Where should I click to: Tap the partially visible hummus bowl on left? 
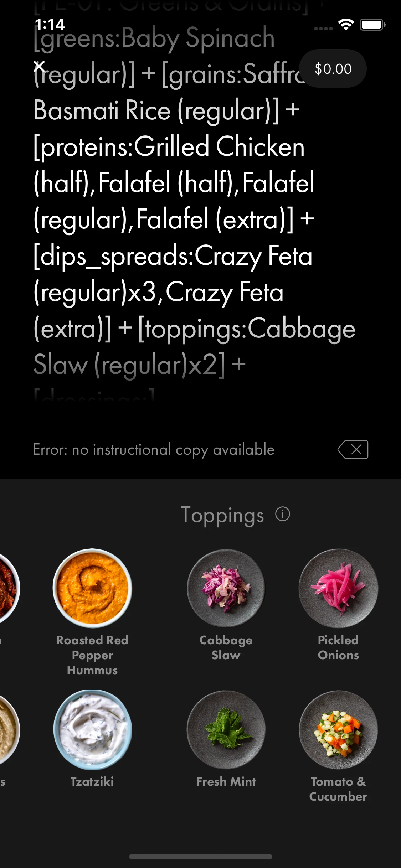(x=9, y=730)
